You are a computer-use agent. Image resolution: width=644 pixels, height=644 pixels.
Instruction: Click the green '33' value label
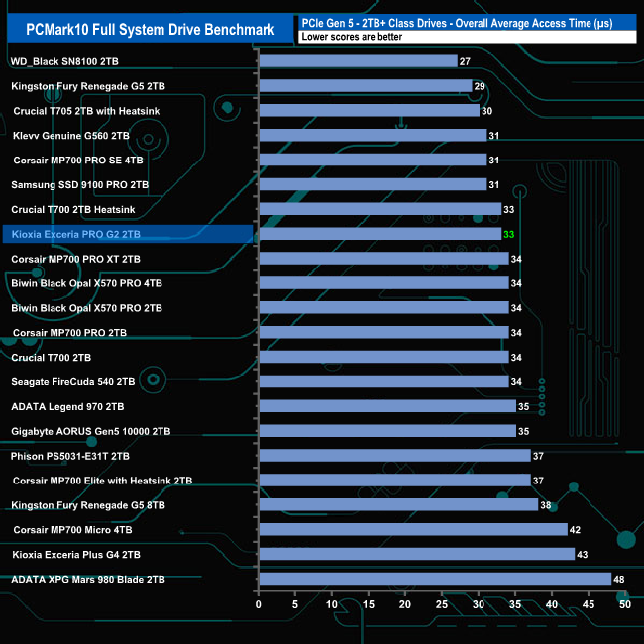pyautogui.click(x=509, y=234)
